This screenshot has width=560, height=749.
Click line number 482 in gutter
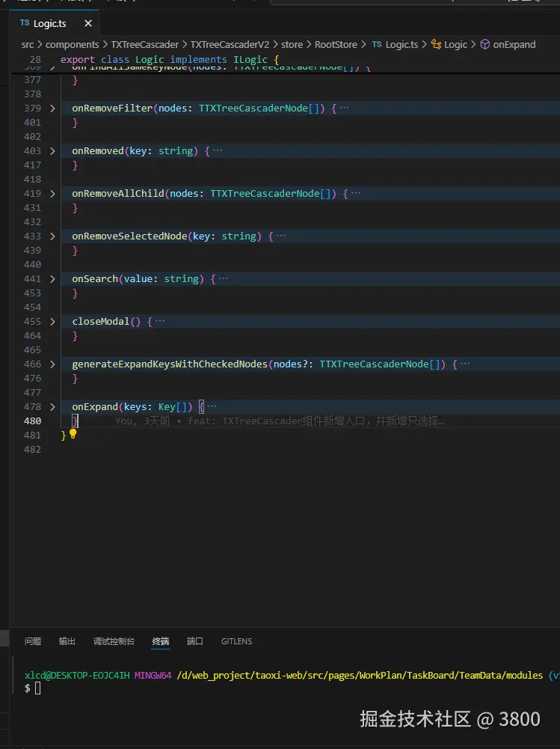32,450
